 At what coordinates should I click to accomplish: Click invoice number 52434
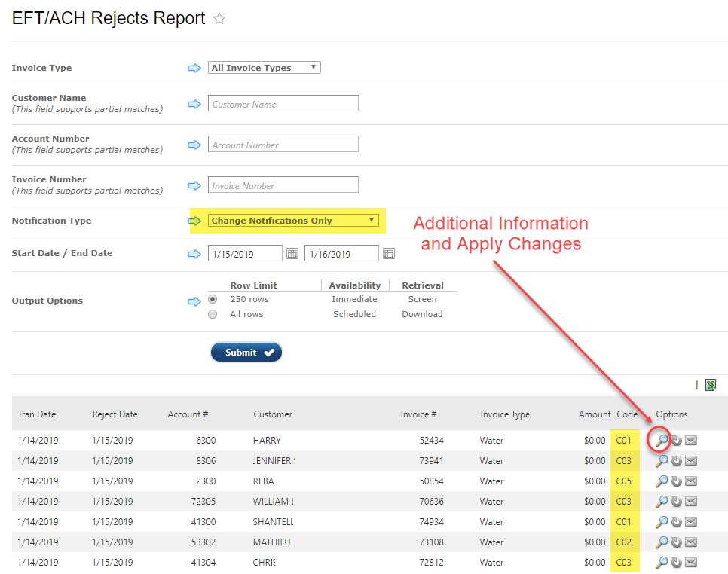click(432, 441)
